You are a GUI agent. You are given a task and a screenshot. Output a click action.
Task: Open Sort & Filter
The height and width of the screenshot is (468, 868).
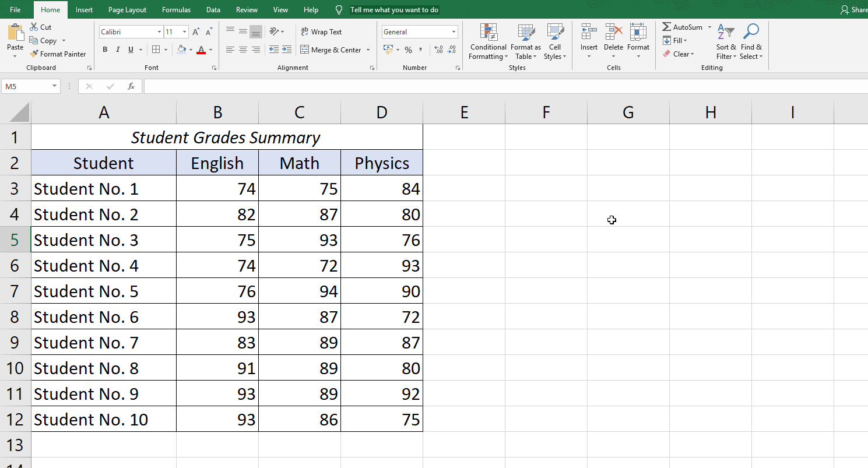(x=725, y=41)
